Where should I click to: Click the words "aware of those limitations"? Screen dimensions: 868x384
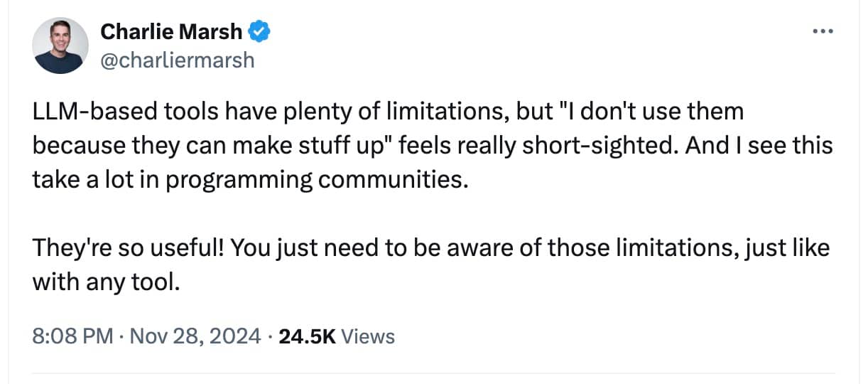point(567,249)
